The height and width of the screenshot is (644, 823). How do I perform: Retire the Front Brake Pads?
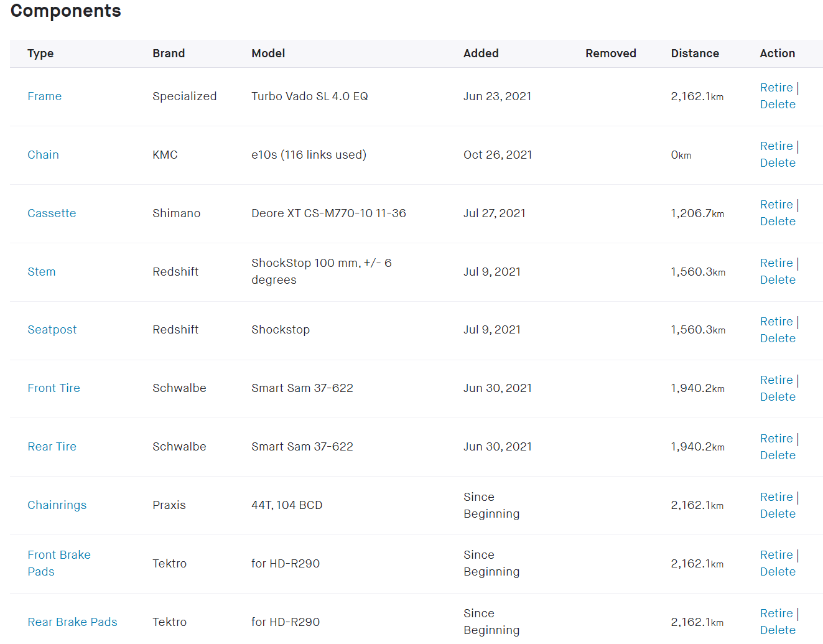pos(776,555)
